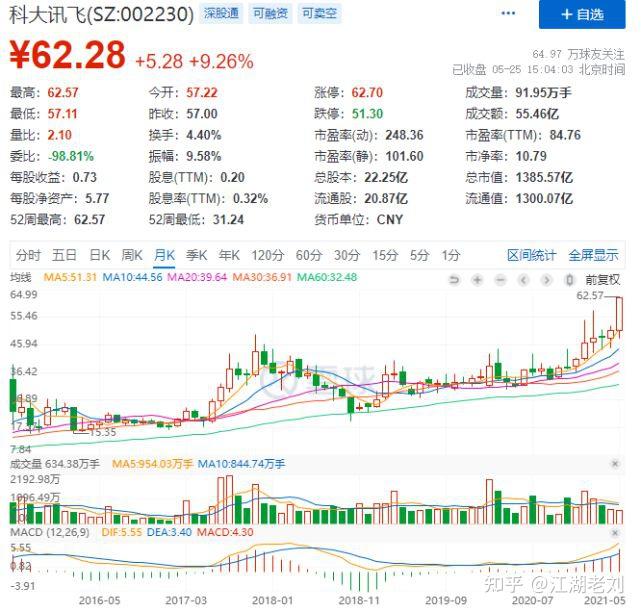
Task: Click the MACD:4.30 value
Action: pos(225,532)
